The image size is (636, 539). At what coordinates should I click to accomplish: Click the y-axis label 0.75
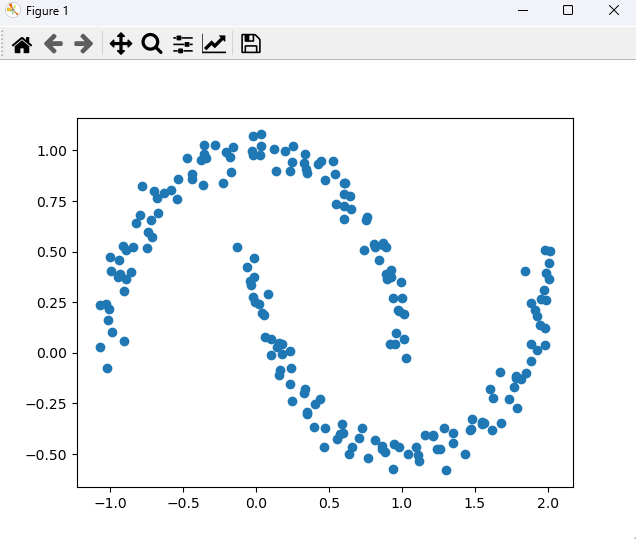point(52,202)
